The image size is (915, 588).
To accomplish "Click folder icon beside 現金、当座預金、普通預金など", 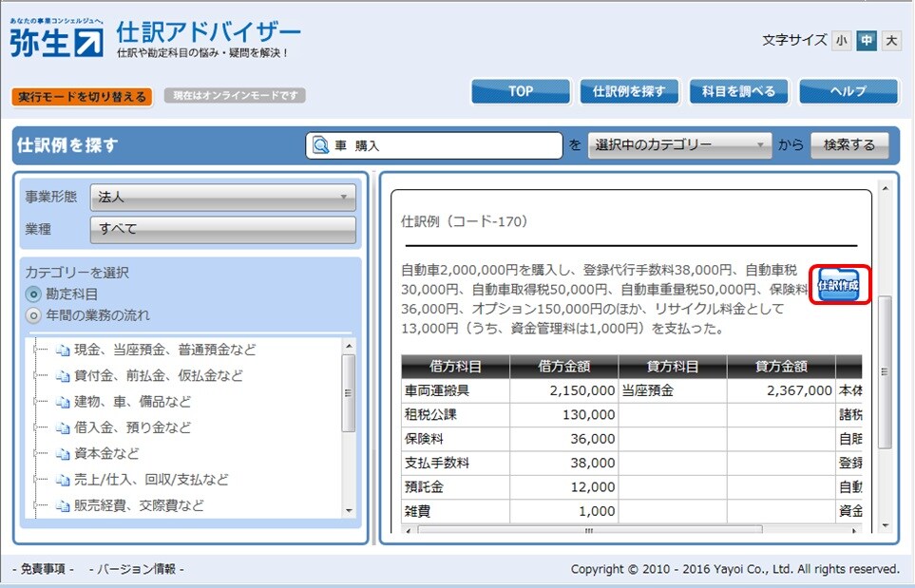I will click(64, 351).
